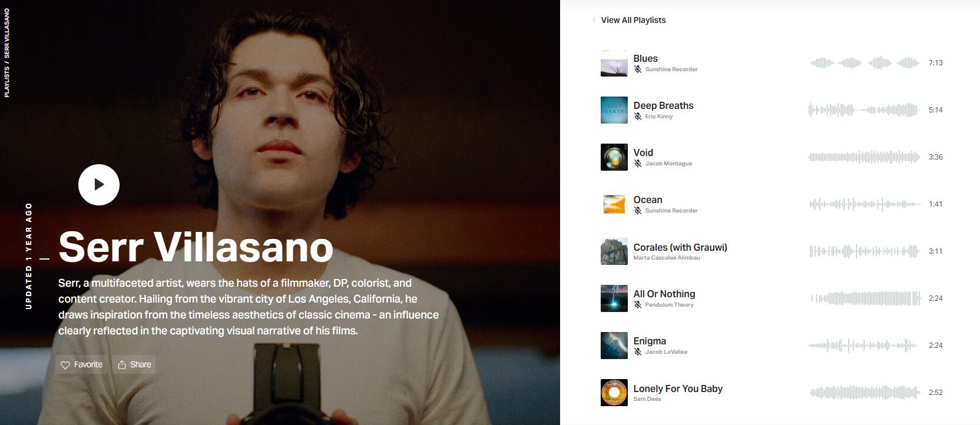Screen dimensions: 980x425
Task: Click the heart Favorite button
Action: click(x=82, y=364)
